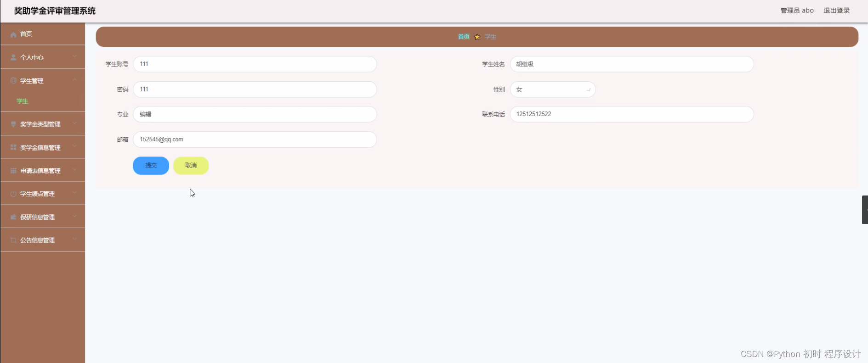
Task: Click the 学生账号 input field
Action: (x=255, y=64)
